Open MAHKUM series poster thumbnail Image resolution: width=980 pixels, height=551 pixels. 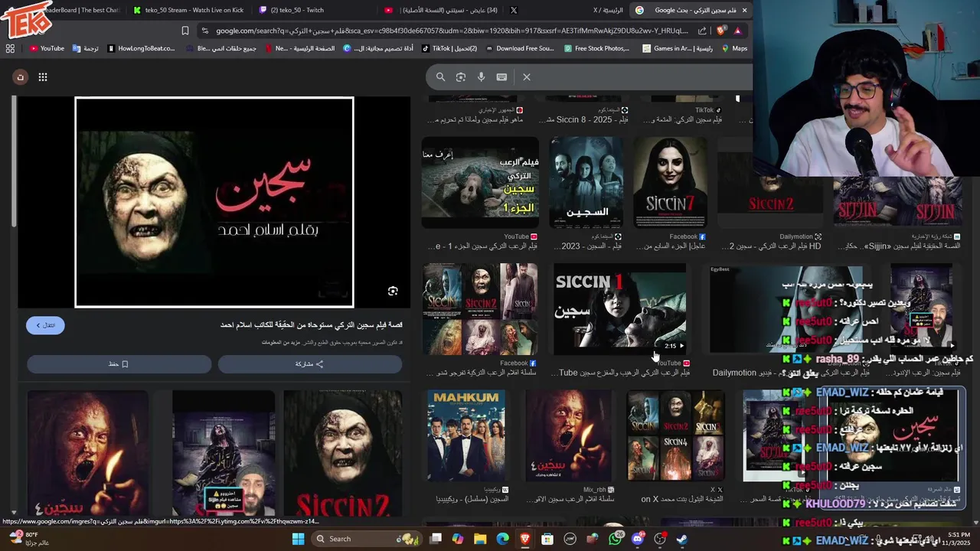pyautogui.click(x=465, y=435)
